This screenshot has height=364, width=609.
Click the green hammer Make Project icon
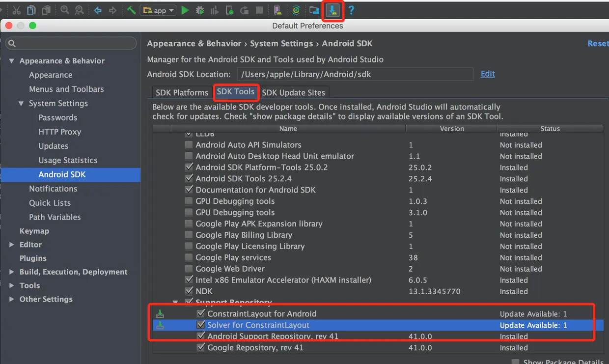pyautogui.click(x=131, y=10)
